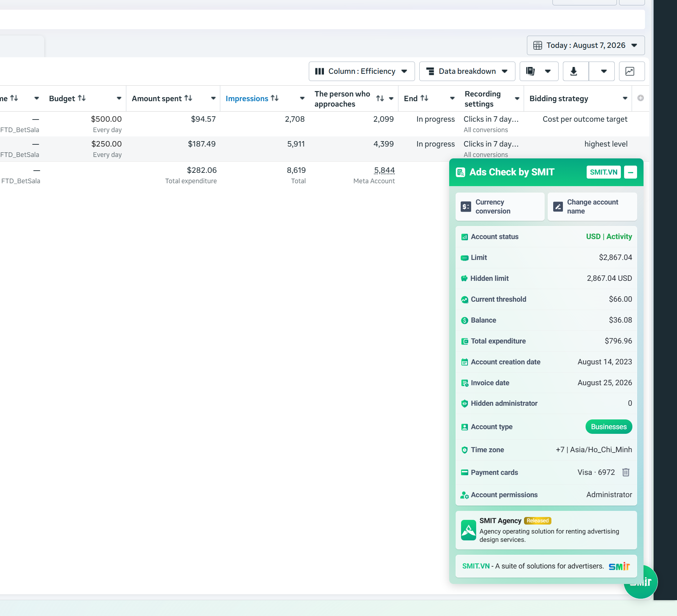677x616 pixels.
Task: Click the $500.00 budget cell
Action: pyautogui.click(x=106, y=119)
